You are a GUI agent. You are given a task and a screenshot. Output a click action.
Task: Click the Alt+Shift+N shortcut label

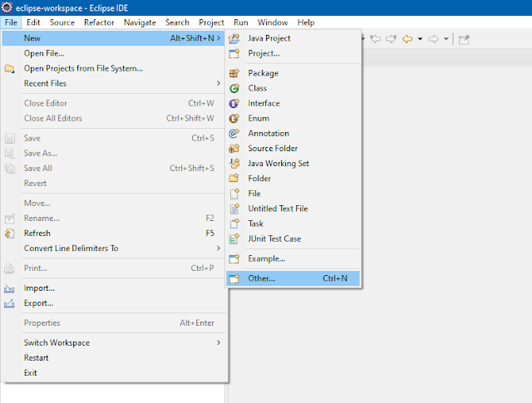(x=192, y=38)
